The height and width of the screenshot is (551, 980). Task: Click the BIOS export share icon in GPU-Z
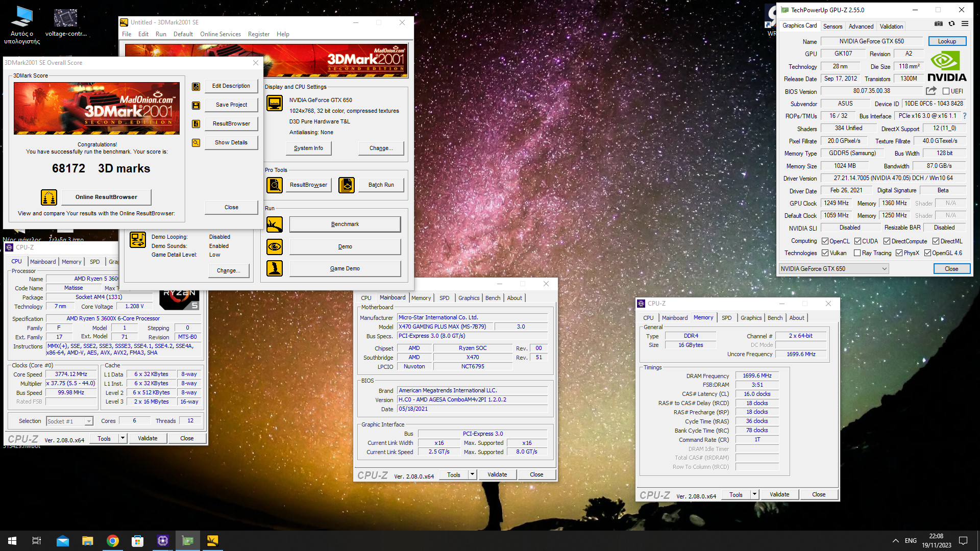[931, 91]
